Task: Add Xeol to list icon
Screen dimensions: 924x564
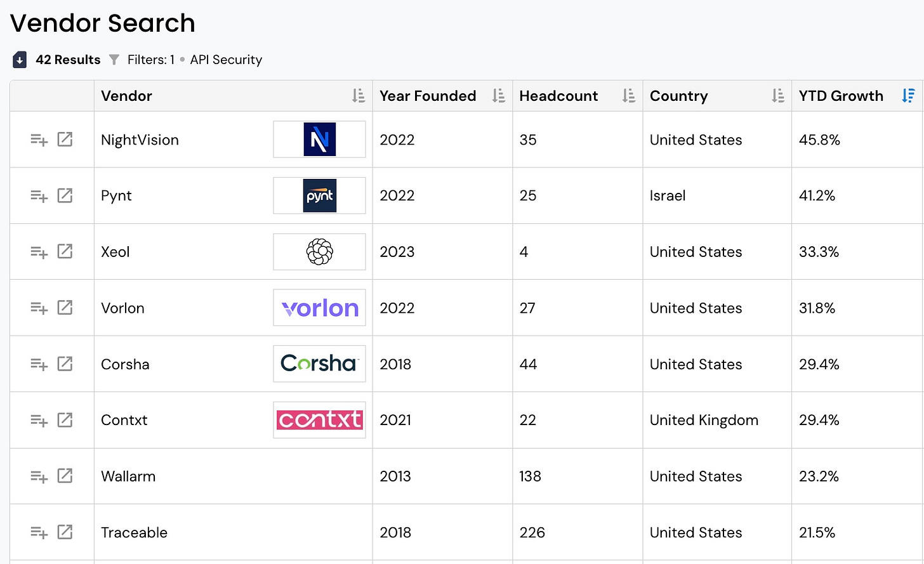Action: pyautogui.click(x=39, y=252)
